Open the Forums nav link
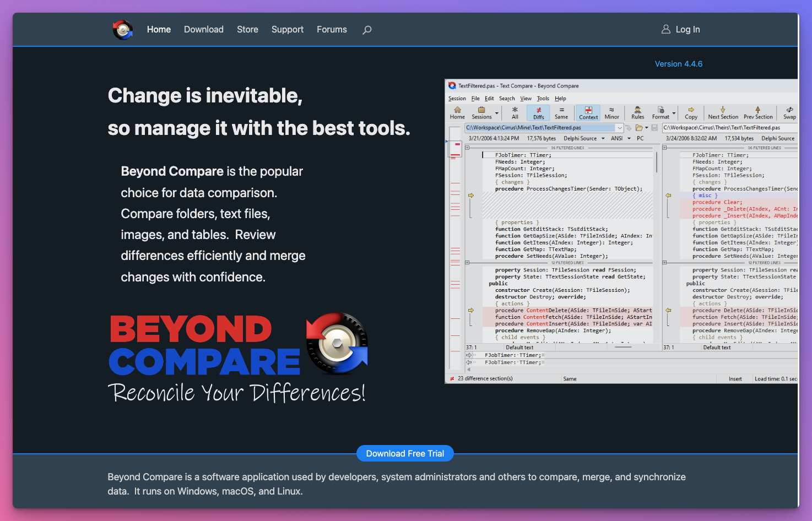Viewport: 812px width, 521px height. (x=332, y=30)
